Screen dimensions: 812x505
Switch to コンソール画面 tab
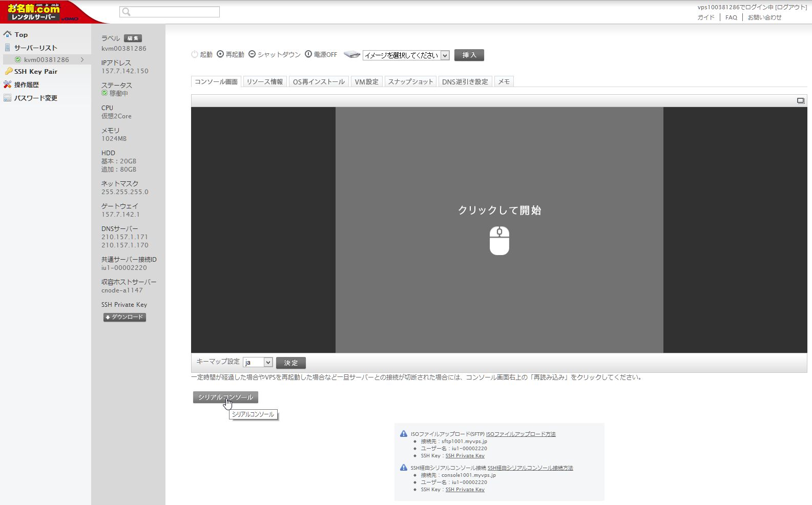(x=216, y=81)
